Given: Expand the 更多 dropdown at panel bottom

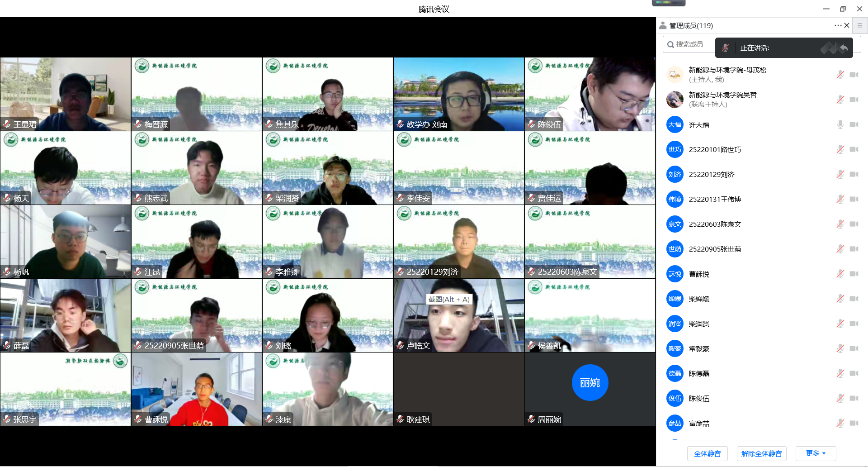Looking at the screenshot, I should pyautogui.click(x=816, y=453).
